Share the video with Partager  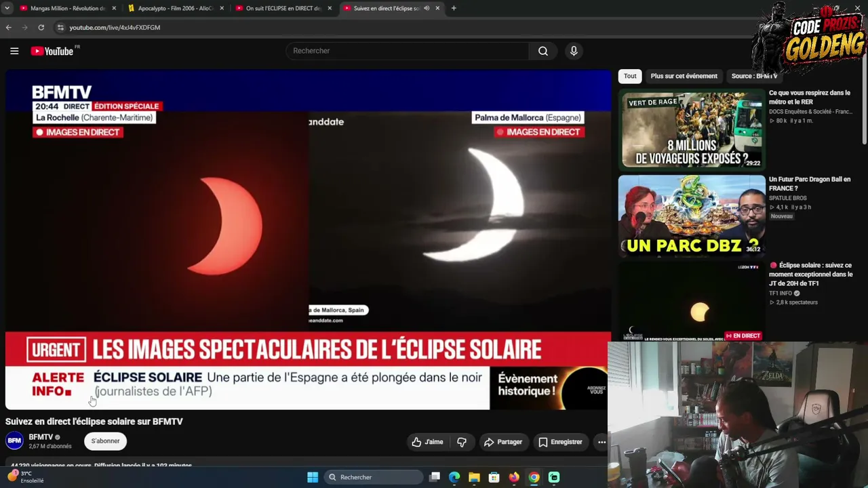[x=502, y=442]
